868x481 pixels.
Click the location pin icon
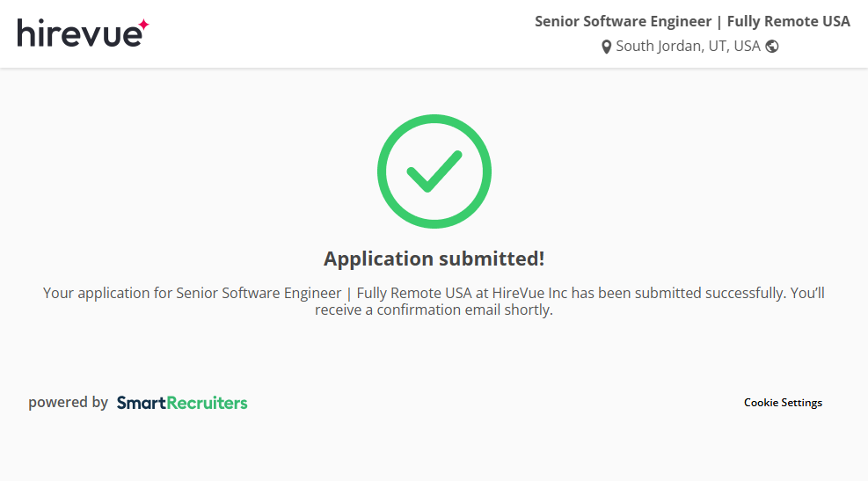606,47
